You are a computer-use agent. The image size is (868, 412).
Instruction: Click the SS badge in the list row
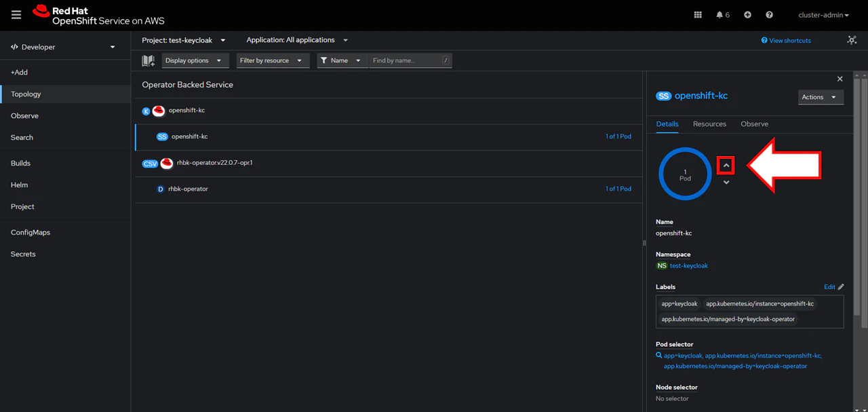(x=162, y=136)
